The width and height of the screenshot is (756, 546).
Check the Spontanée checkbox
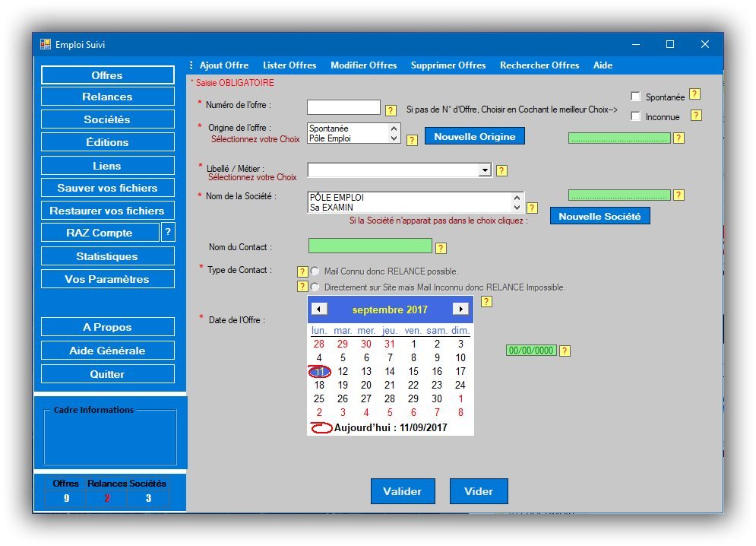pyautogui.click(x=636, y=97)
